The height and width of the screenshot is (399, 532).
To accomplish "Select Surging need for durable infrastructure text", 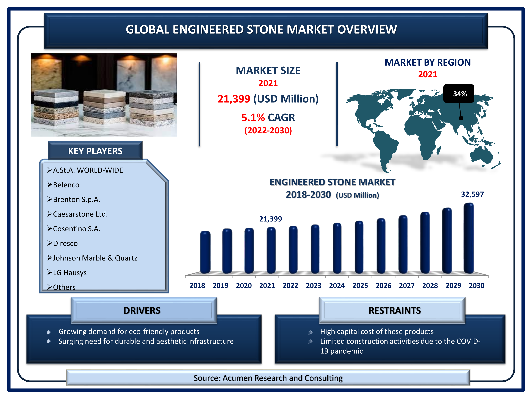I will click(x=146, y=341).
